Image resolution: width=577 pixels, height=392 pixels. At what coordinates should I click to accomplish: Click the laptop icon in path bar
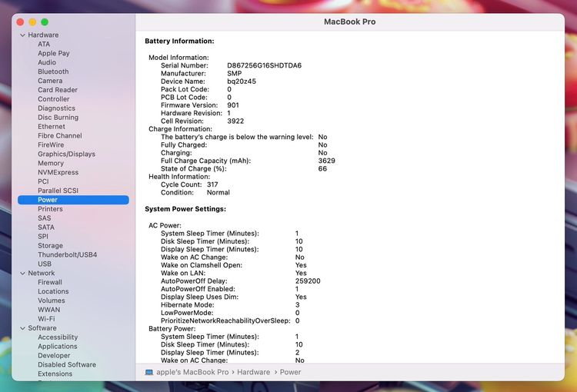click(149, 373)
